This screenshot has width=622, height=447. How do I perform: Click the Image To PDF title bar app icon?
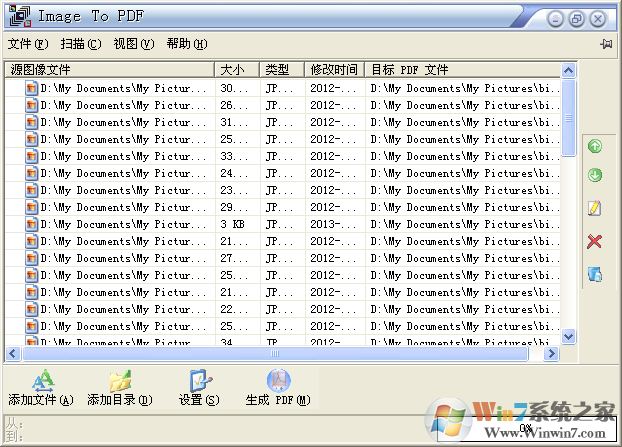click(20, 16)
